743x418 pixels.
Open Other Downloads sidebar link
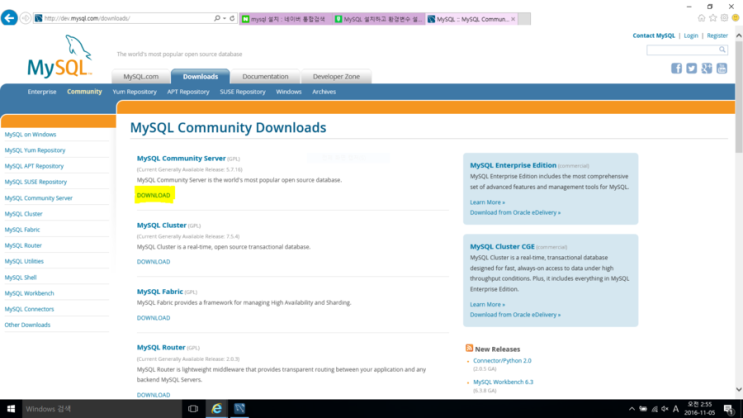coord(27,325)
